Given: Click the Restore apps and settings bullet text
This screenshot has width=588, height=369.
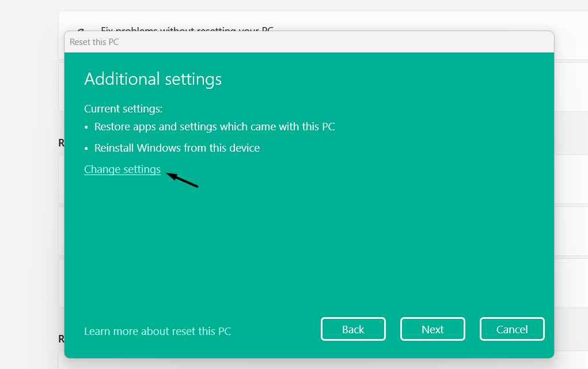Looking at the screenshot, I should [214, 127].
